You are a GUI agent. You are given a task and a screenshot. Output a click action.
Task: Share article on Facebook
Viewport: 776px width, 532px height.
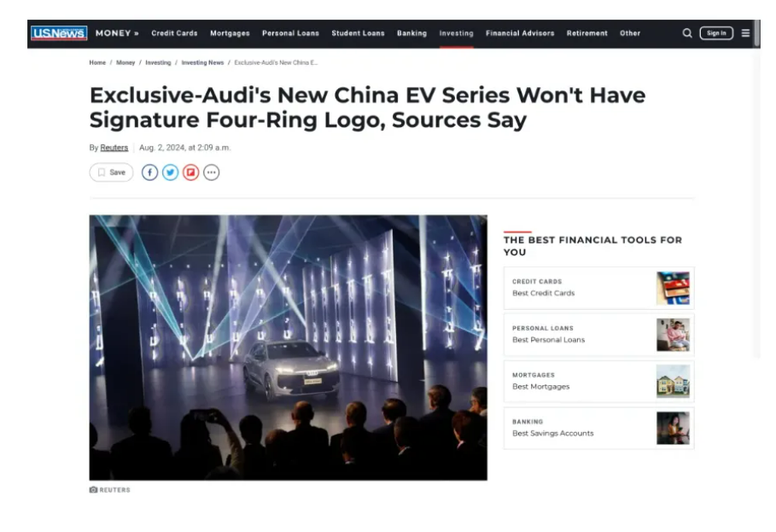[x=149, y=172]
